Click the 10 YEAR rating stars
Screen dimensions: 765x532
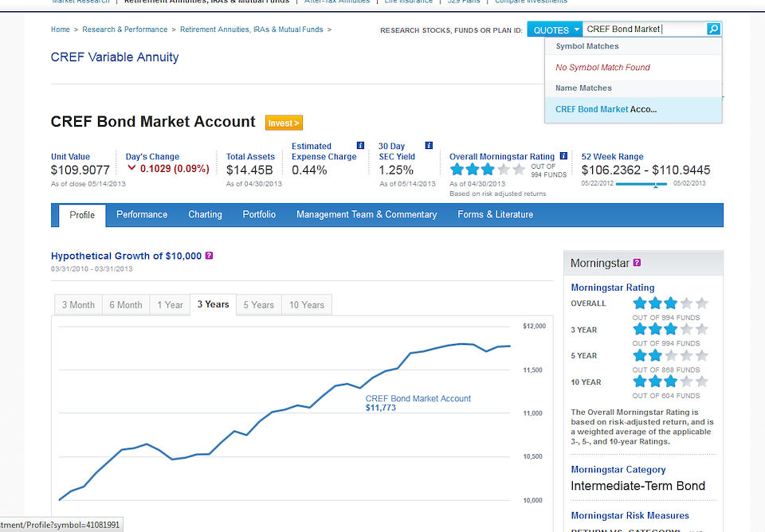tap(670, 381)
